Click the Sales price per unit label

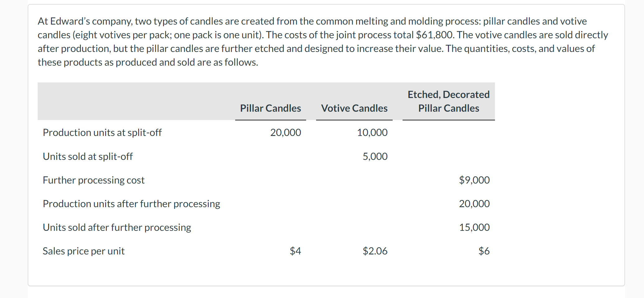[x=84, y=251]
